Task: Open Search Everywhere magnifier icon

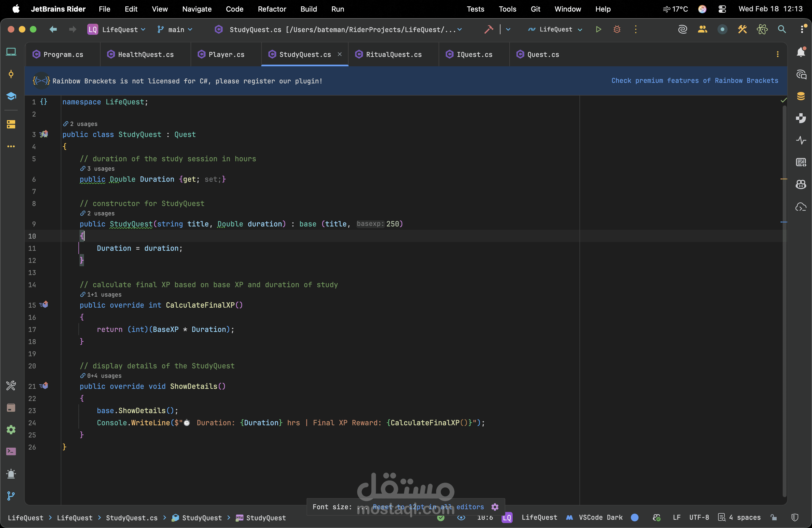Action: pos(782,30)
